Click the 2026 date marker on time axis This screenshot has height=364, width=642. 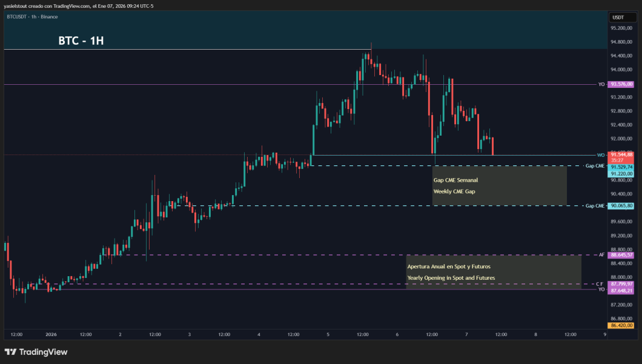click(51, 334)
